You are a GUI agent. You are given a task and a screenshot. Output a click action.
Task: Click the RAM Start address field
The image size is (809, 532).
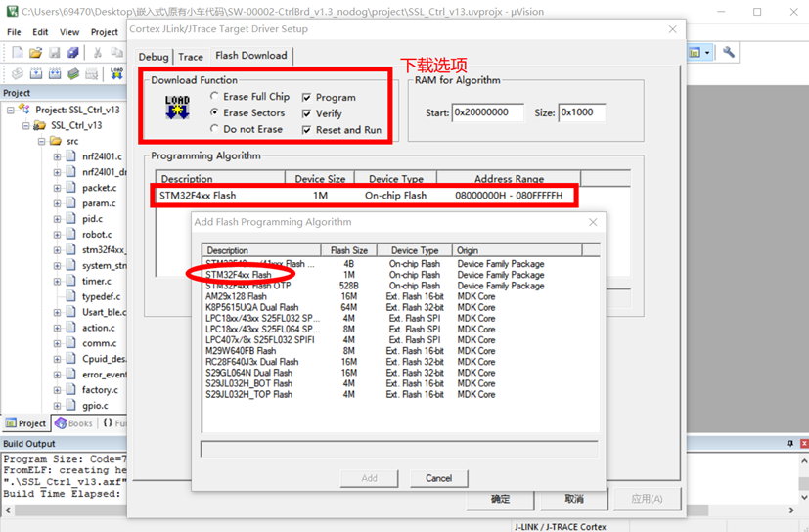[487, 112]
